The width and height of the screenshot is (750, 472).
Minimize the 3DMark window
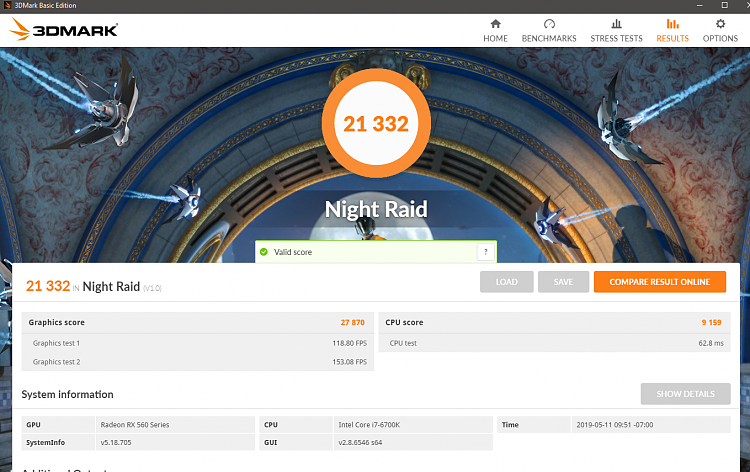point(700,5)
